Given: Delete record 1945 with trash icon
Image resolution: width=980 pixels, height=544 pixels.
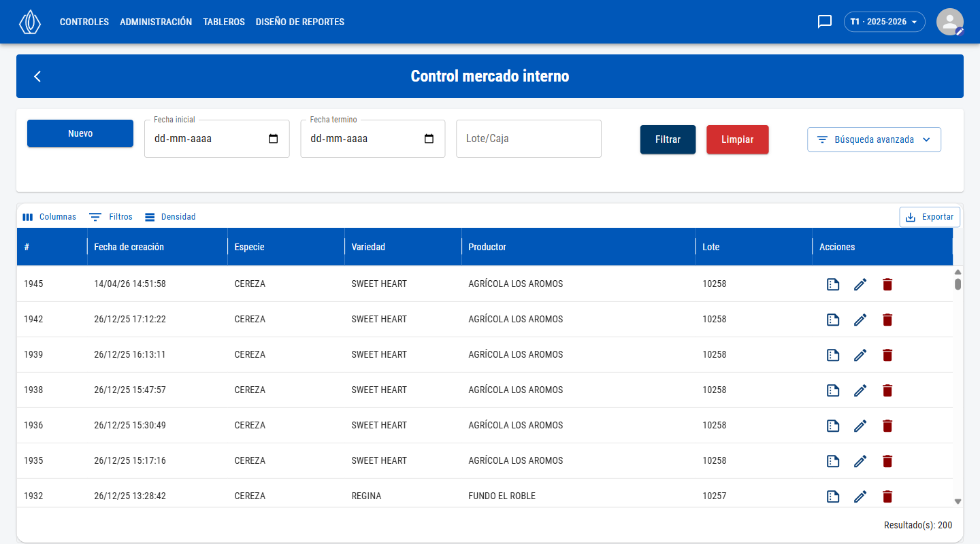Looking at the screenshot, I should [887, 284].
